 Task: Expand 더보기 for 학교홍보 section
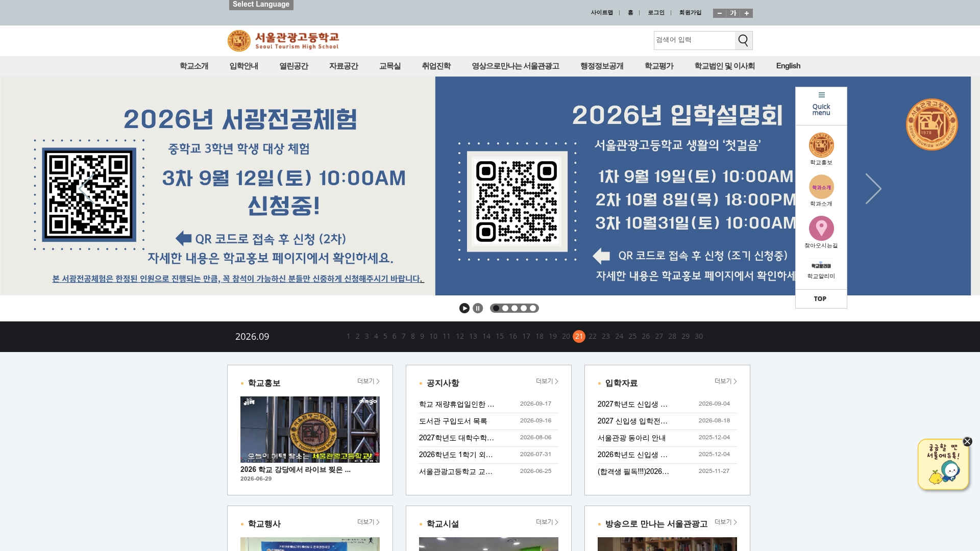pyautogui.click(x=369, y=381)
